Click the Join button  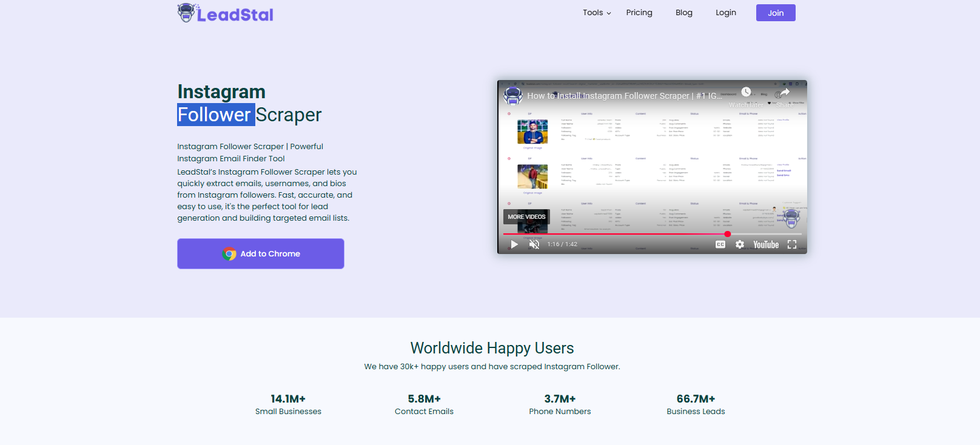tap(776, 13)
